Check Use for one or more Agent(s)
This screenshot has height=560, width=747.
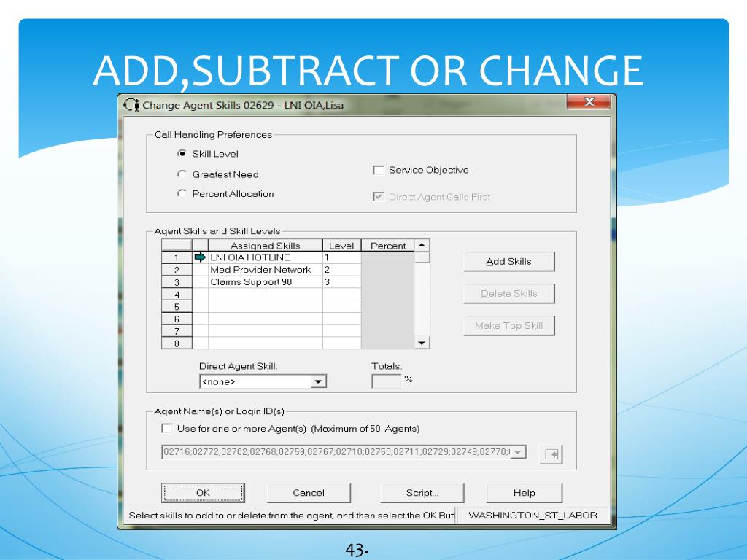(167, 428)
